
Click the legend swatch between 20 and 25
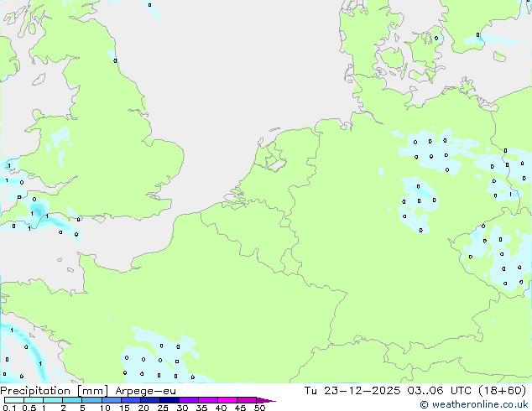point(149,400)
